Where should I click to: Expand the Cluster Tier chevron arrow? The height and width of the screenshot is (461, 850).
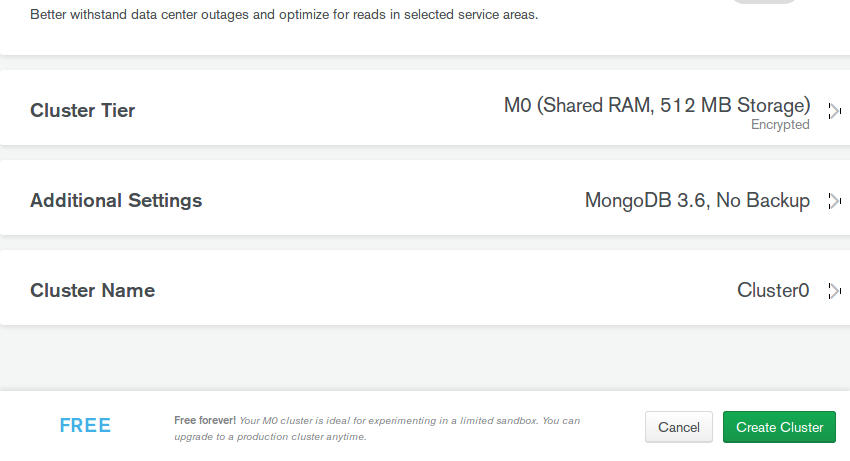point(834,111)
